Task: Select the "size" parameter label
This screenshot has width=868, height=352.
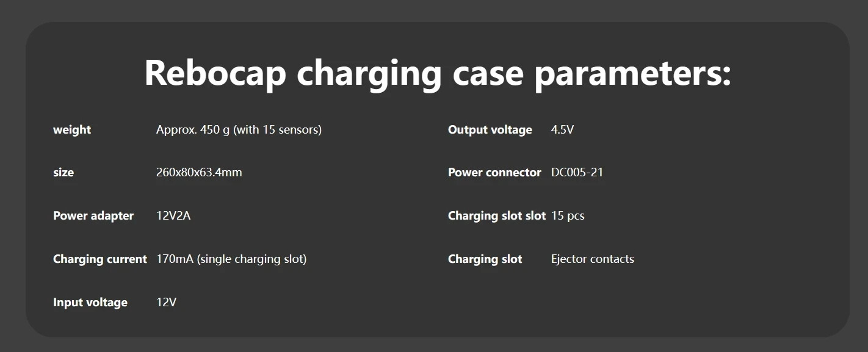Action: point(63,173)
